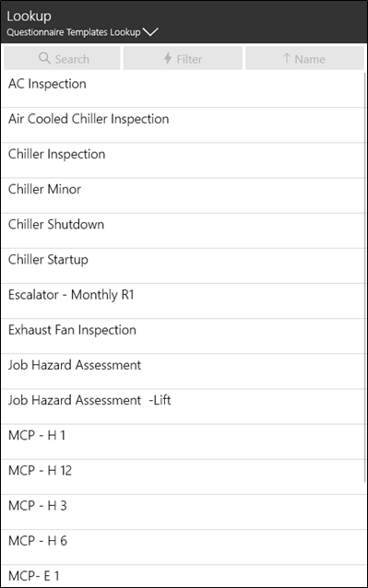Choose Air Cooled Chiller Inspection
The height and width of the screenshot is (588, 368).
pyautogui.click(x=183, y=125)
